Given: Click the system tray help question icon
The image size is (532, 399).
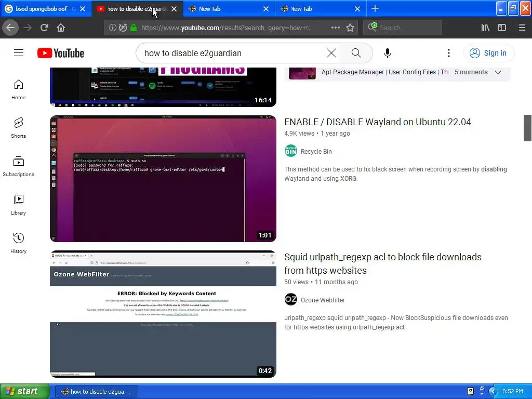Looking at the screenshot, I should tap(470, 391).
